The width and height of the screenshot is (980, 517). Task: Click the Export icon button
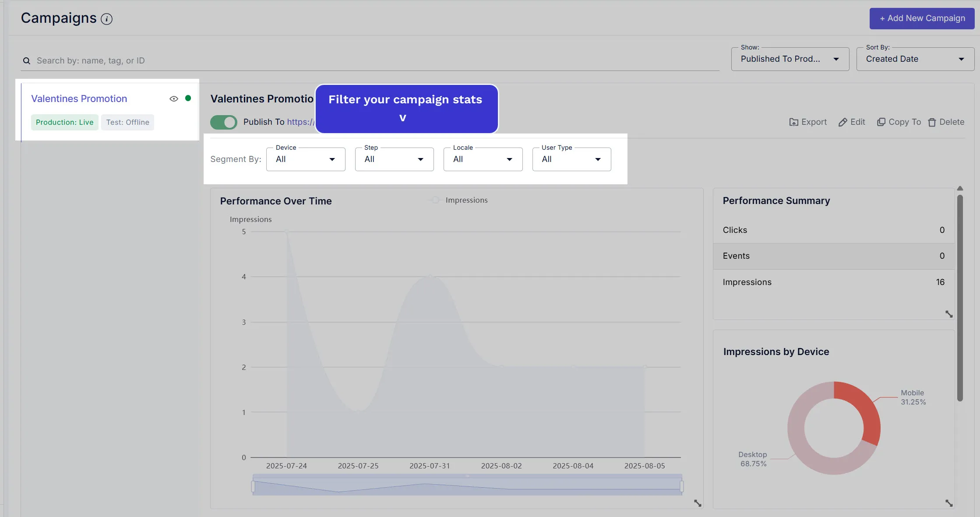793,122
